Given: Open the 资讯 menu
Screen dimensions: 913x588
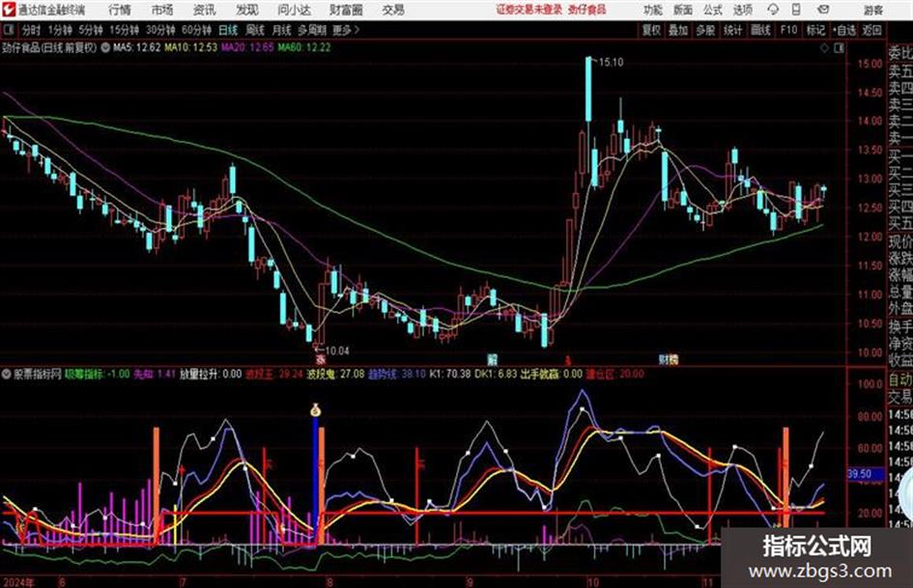Looking at the screenshot, I should tap(204, 10).
